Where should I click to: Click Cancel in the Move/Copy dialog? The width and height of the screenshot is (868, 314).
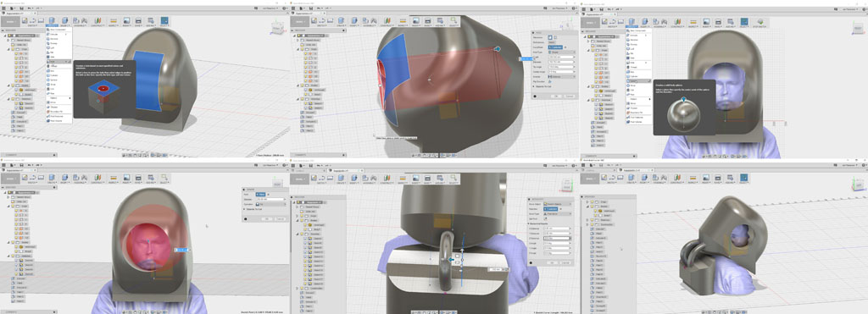[565, 262]
